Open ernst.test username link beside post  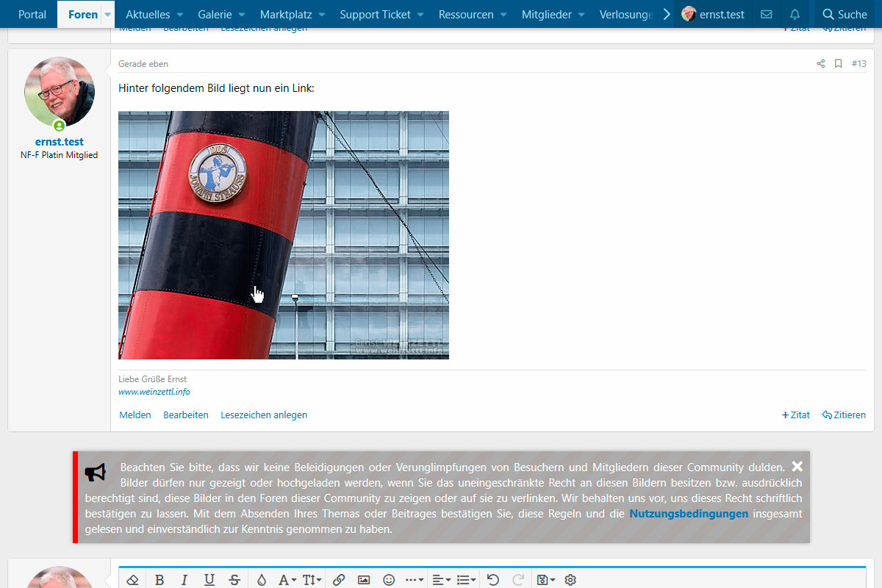tap(60, 142)
